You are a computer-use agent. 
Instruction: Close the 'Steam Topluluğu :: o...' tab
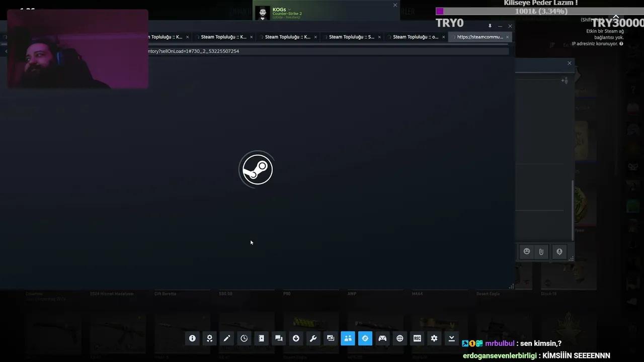(443, 37)
